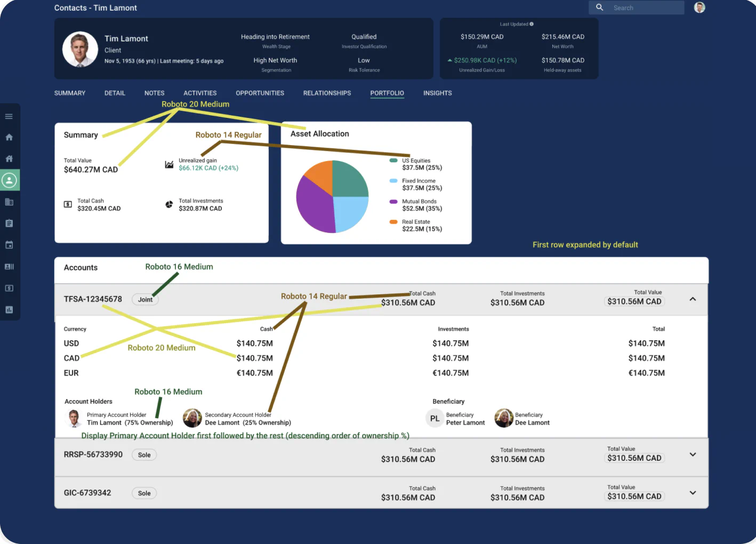This screenshot has height=544, width=756.
Task: Click the Total Cash dollar icon
Action: coord(68,204)
